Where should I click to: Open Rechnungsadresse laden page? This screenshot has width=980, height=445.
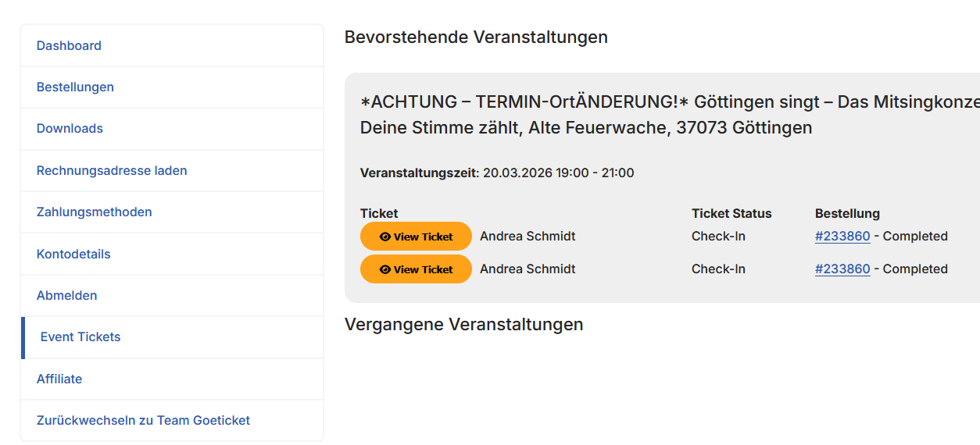[112, 171]
